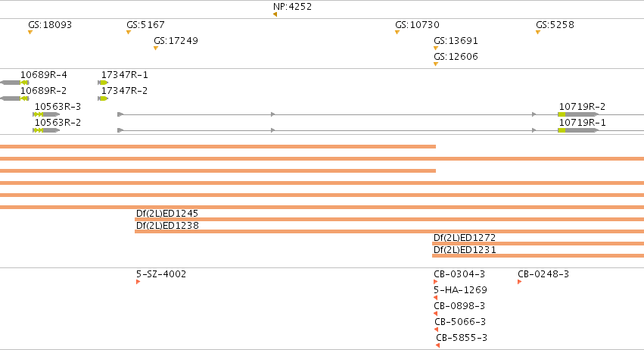
Task: Click the 10563R-3 text label
Action: pyautogui.click(x=58, y=107)
